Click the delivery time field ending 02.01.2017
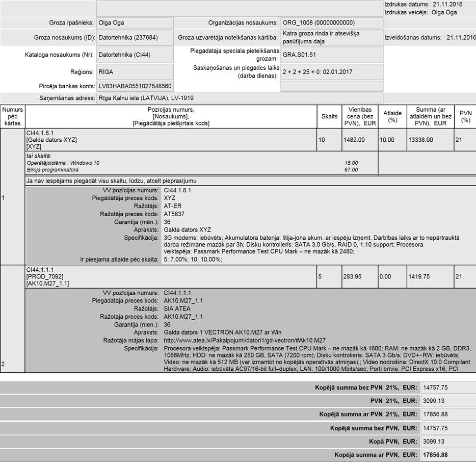Screen dimensions: 476x462 (x=331, y=72)
